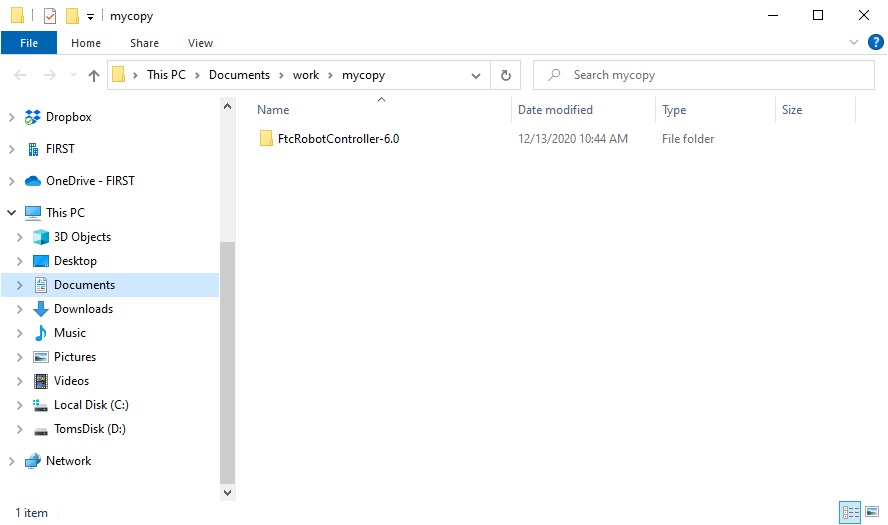Click the Properties icon in title bar

coord(50,16)
